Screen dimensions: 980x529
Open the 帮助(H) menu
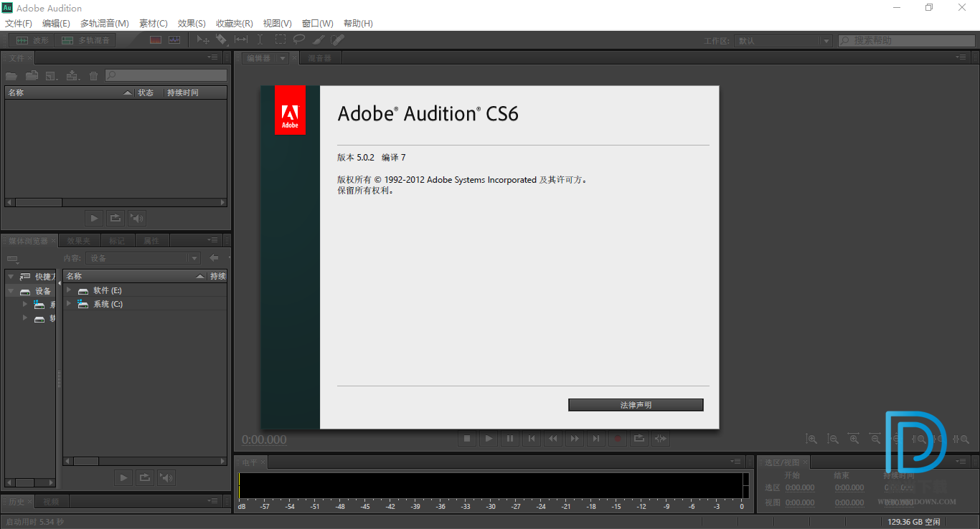[x=358, y=24]
